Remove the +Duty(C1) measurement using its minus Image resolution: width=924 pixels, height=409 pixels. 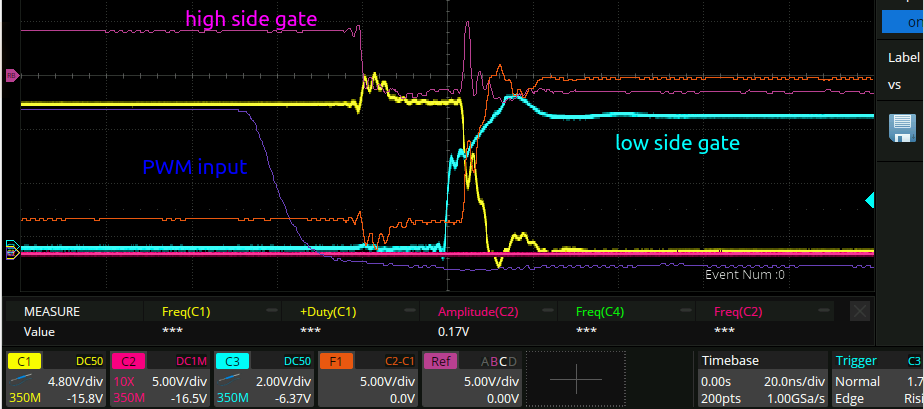(410, 311)
